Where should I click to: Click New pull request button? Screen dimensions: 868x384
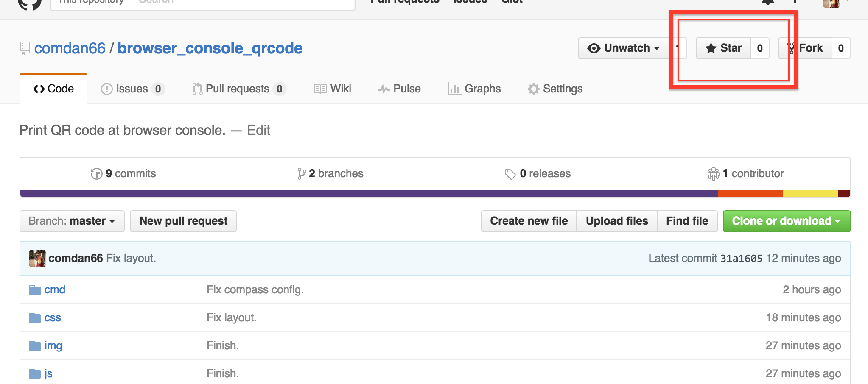183,221
